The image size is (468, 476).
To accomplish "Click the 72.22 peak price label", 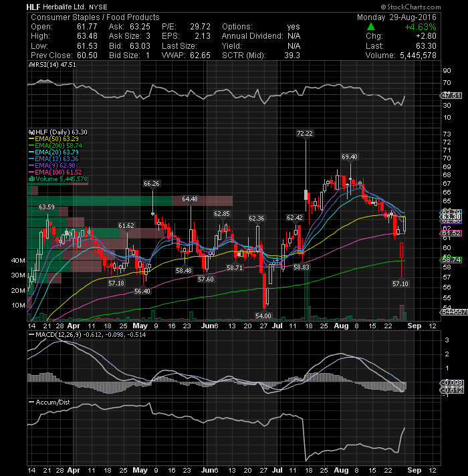I will [x=305, y=134].
